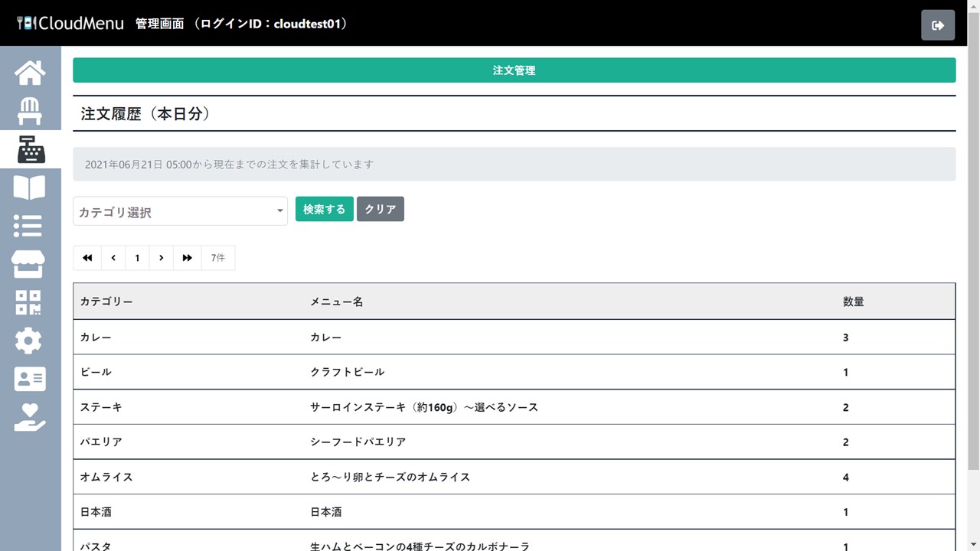Viewport: 980px width, 551px height.
Task: Click the ステーキ category cell
Action: [x=101, y=407]
